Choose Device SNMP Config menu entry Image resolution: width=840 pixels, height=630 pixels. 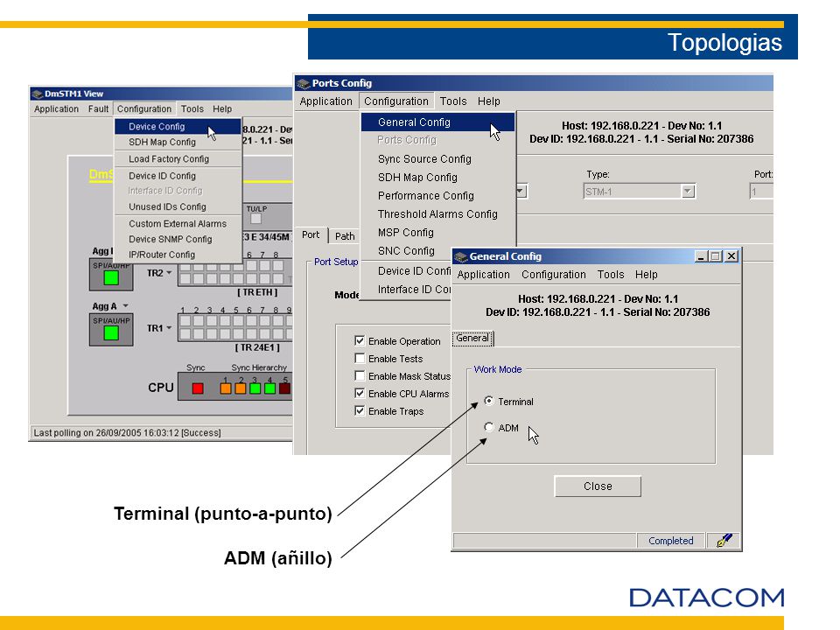178,240
